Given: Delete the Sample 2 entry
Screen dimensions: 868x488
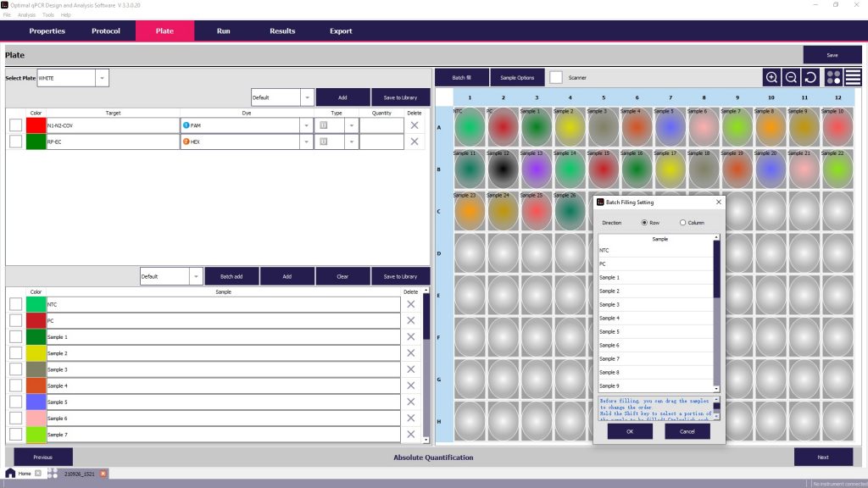Looking at the screenshot, I should point(411,352).
